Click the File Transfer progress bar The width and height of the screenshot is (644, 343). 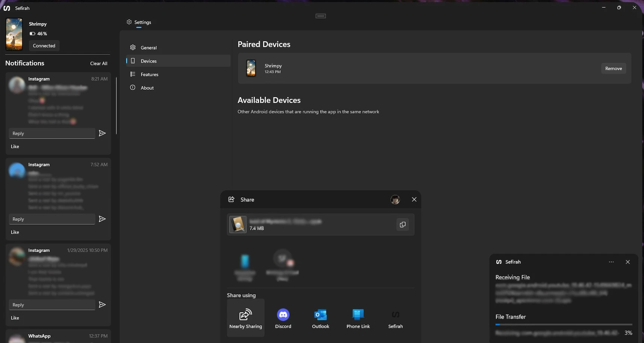click(x=564, y=324)
